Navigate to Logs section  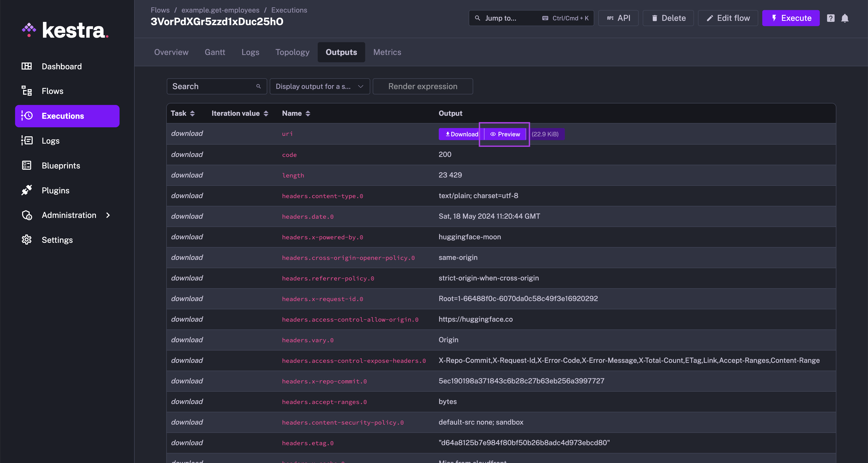[x=50, y=140]
